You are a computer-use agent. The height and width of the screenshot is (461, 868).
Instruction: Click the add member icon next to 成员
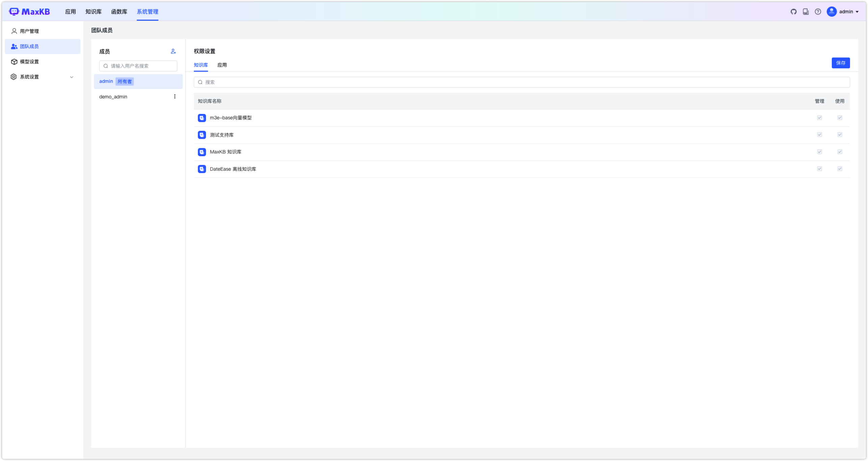[x=173, y=51]
